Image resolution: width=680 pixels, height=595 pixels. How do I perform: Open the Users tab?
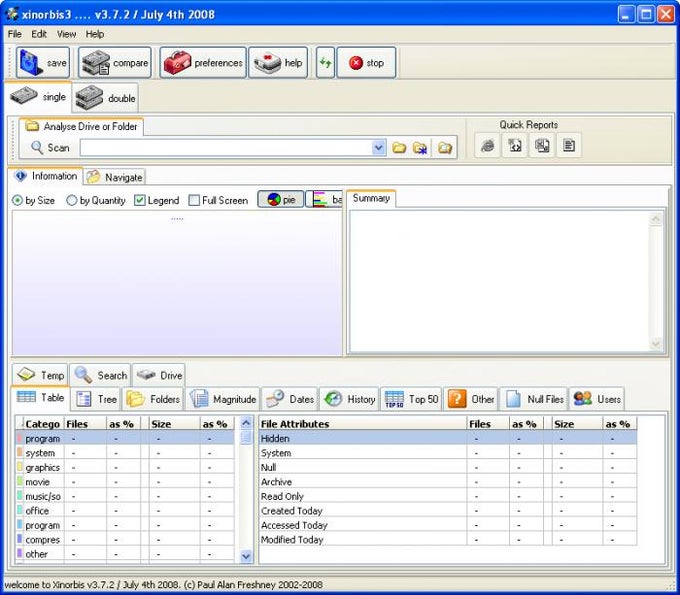597,399
